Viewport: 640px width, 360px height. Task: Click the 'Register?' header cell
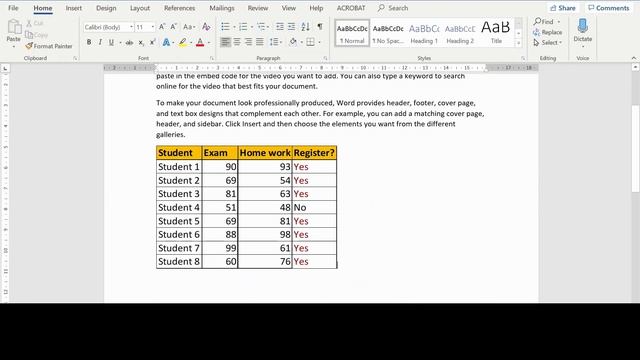pyautogui.click(x=314, y=153)
